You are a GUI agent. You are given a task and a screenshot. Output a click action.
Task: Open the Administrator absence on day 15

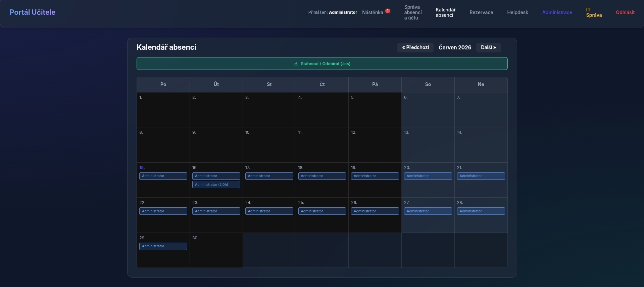[x=163, y=176]
